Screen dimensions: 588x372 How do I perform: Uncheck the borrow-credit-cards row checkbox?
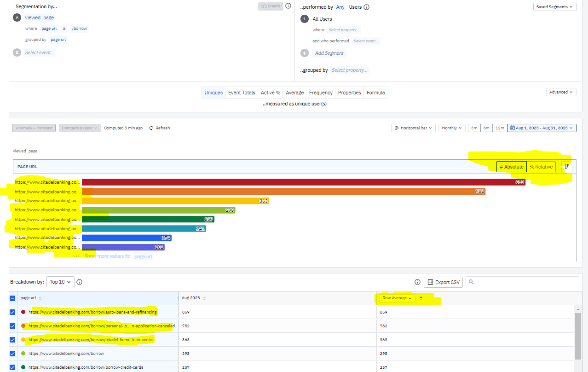(12, 367)
